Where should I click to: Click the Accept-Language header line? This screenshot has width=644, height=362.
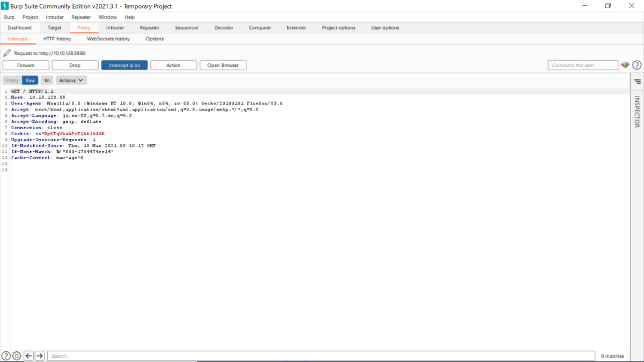[x=71, y=115]
